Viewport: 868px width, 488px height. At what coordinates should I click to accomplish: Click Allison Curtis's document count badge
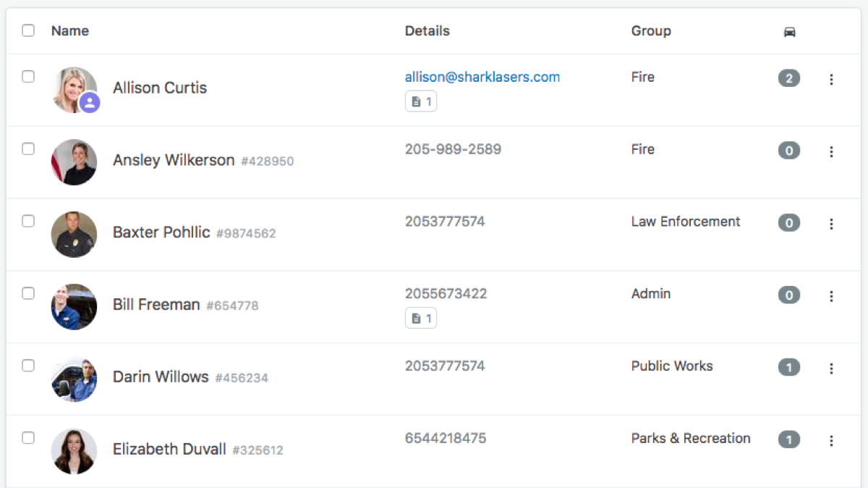(421, 102)
